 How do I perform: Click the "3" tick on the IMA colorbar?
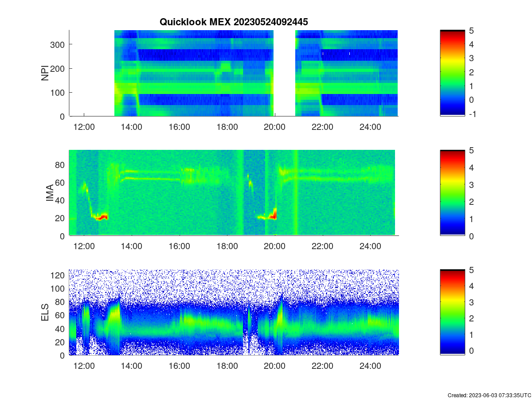(x=472, y=184)
